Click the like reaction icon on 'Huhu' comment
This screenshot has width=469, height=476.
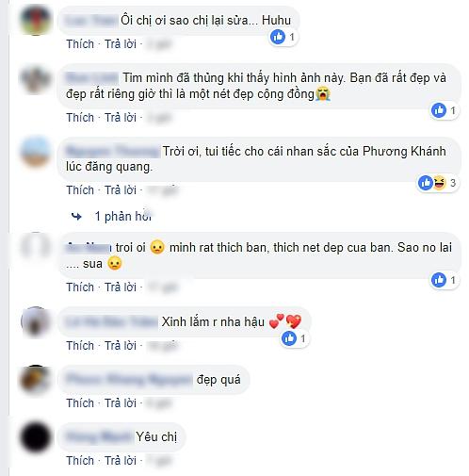coord(278,37)
